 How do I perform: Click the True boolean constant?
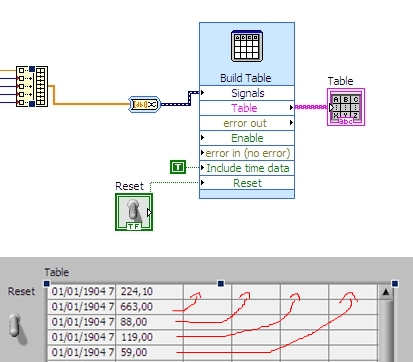(178, 167)
